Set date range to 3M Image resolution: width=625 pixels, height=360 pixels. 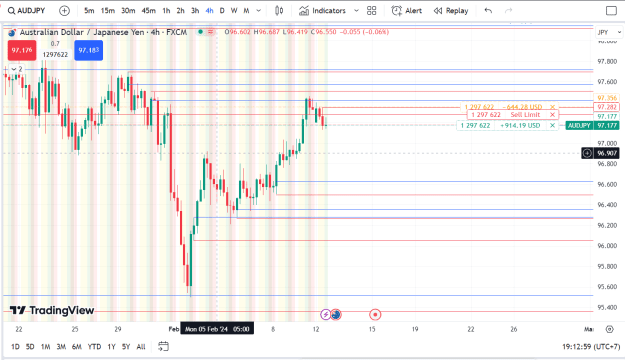tap(61, 346)
